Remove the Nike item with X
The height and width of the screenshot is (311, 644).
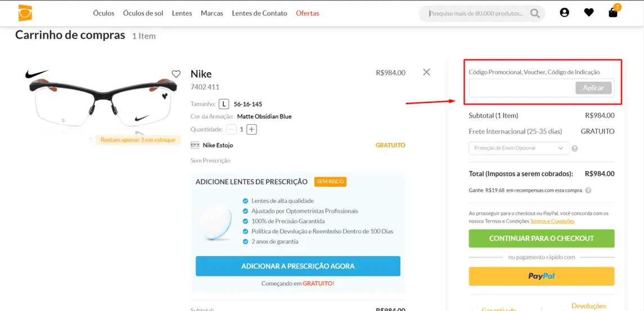tap(426, 73)
